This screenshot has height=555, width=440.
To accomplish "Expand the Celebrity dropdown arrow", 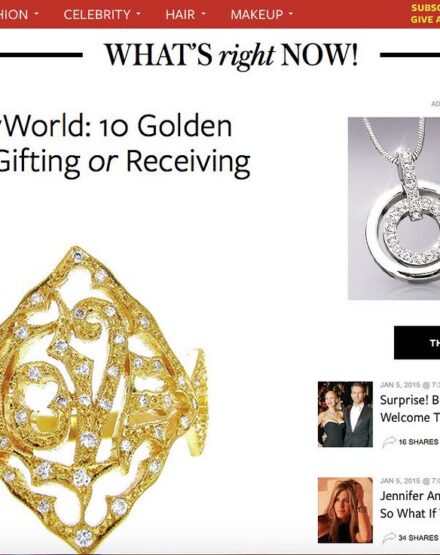I will coord(138,14).
